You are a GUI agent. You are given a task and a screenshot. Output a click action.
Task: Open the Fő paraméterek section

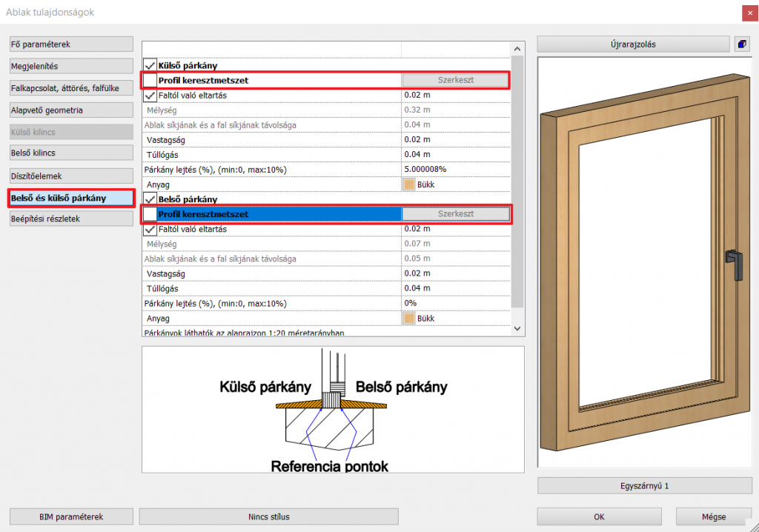pos(70,44)
